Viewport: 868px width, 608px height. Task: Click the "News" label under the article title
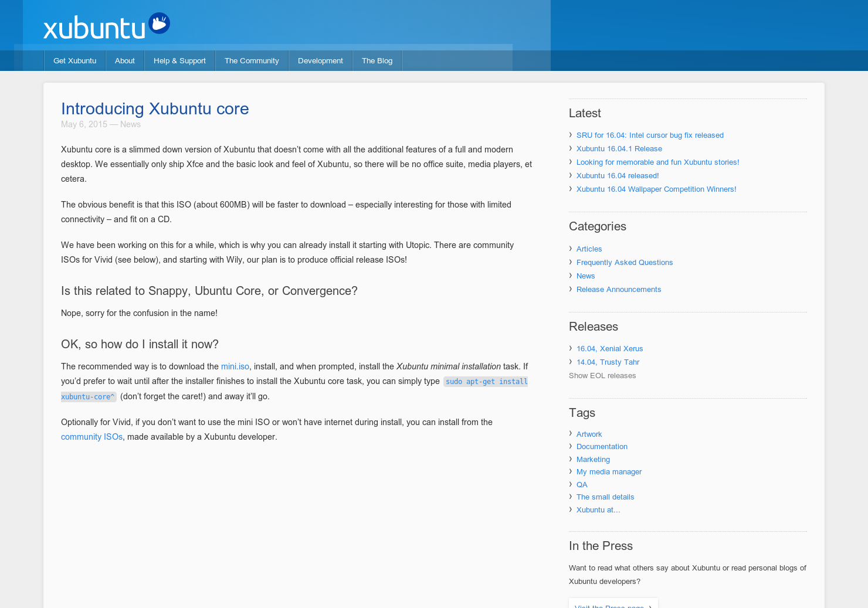pyautogui.click(x=130, y=124)
